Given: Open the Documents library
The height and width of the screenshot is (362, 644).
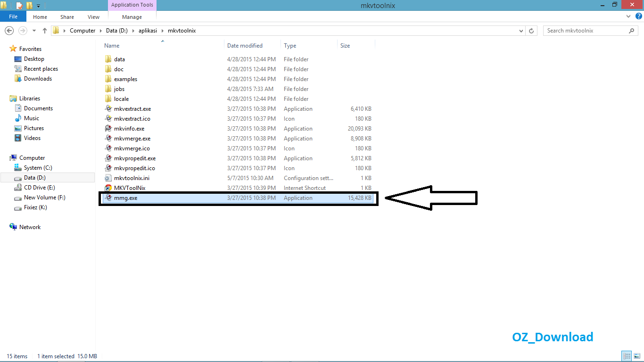Looking at the screenshot, I should [x=38, y=108].
